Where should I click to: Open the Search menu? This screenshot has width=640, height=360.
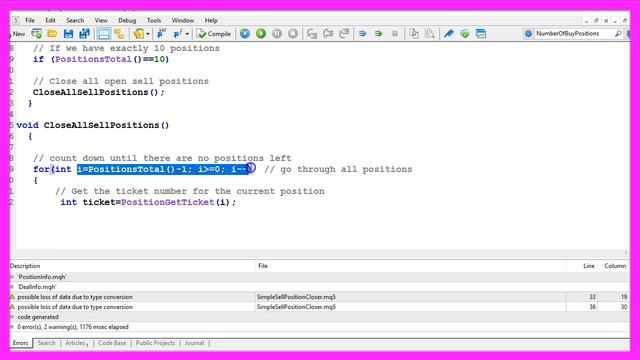point(75,20)
